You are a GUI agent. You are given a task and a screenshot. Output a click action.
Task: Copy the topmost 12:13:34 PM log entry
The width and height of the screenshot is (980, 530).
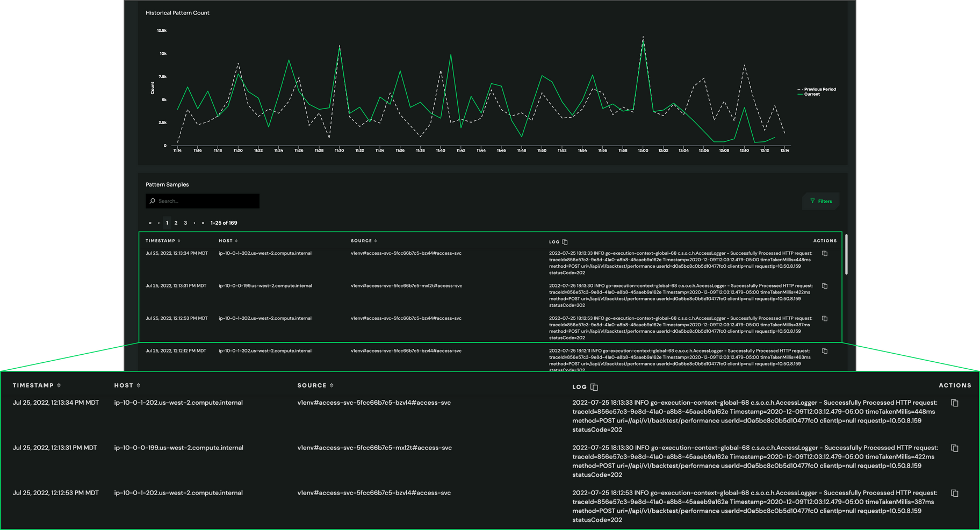825,253
